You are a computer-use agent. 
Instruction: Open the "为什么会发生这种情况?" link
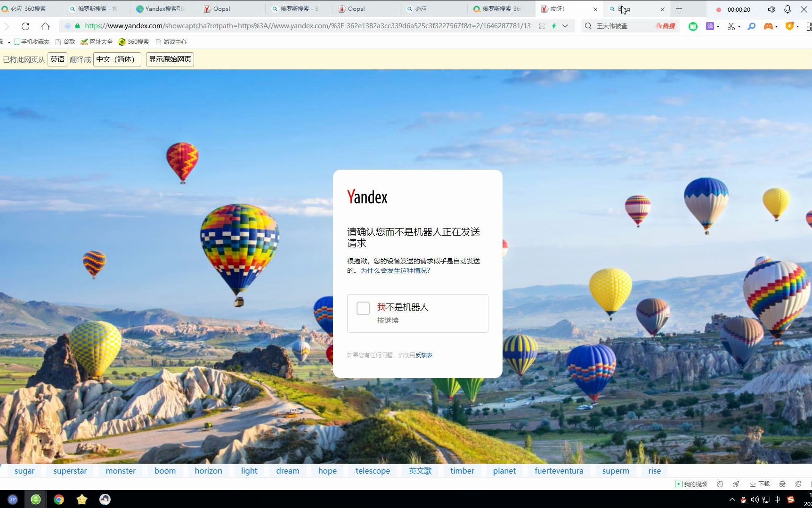coord(395,270)
